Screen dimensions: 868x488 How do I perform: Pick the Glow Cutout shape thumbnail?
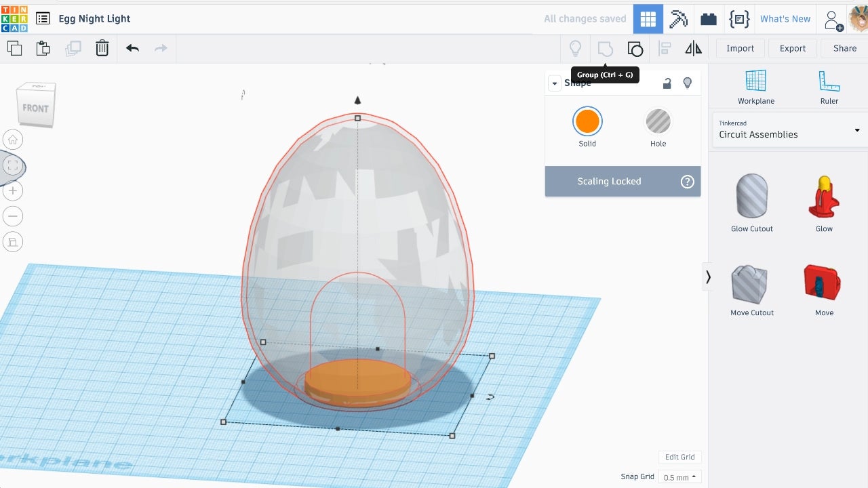tap(751, 197)
